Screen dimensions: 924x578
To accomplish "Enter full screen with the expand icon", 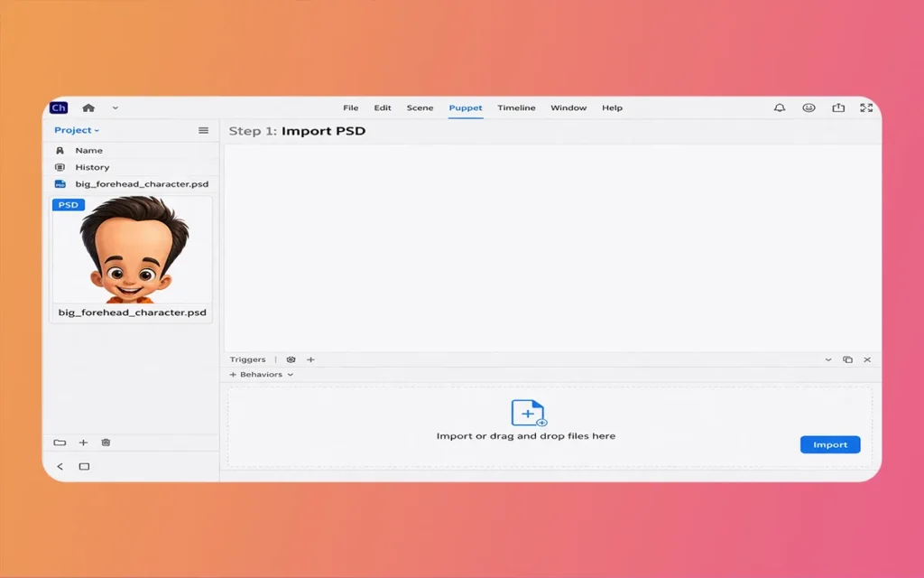I will pos(866,107).
